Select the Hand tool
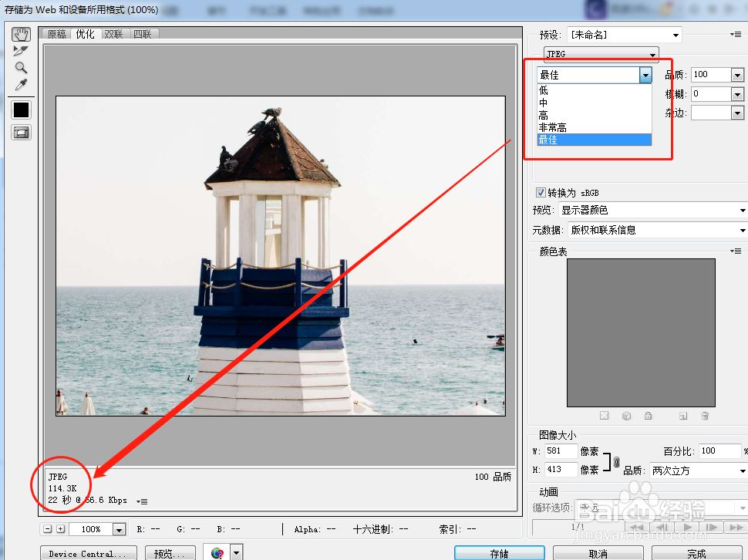This screenshot has height=560, width=748. point(21,35)
